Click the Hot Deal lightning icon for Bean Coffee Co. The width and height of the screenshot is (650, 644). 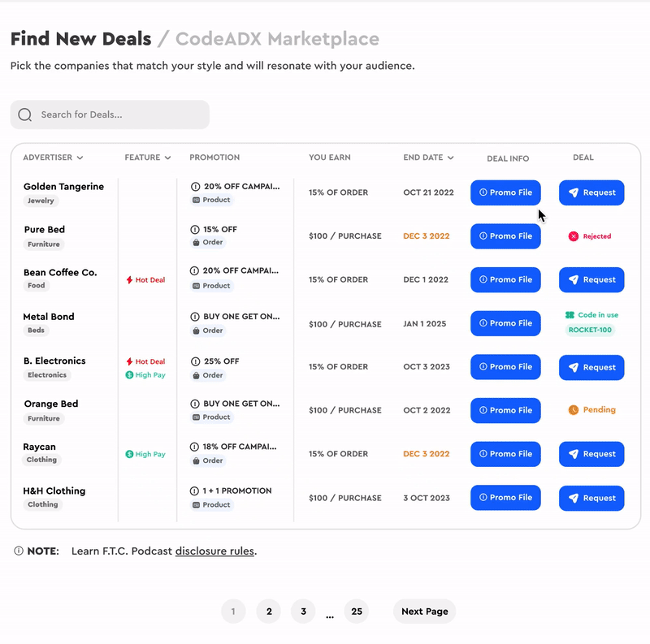[129, 280]
